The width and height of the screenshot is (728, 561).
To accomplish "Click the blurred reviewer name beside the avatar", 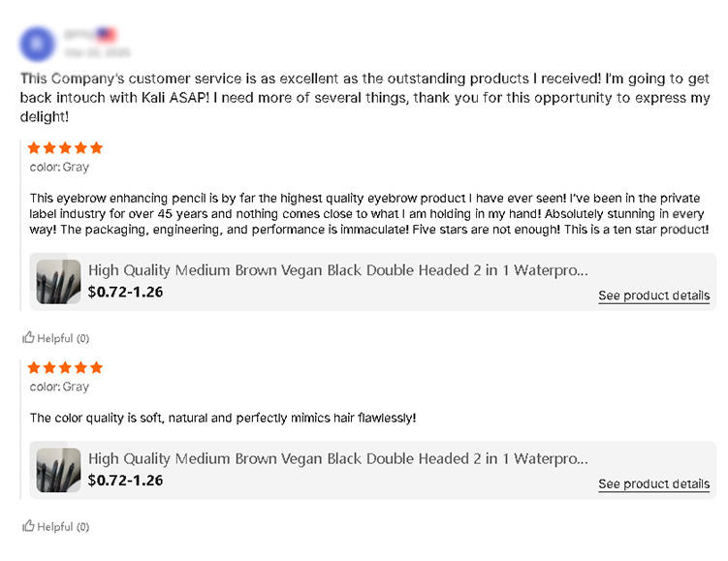I will [x=79, y=35].
